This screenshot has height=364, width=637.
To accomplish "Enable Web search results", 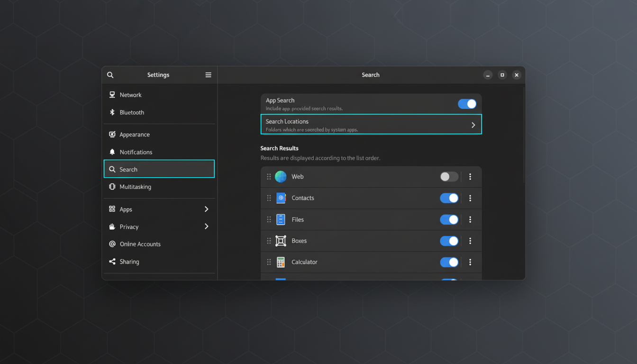I will pos(449,176).
